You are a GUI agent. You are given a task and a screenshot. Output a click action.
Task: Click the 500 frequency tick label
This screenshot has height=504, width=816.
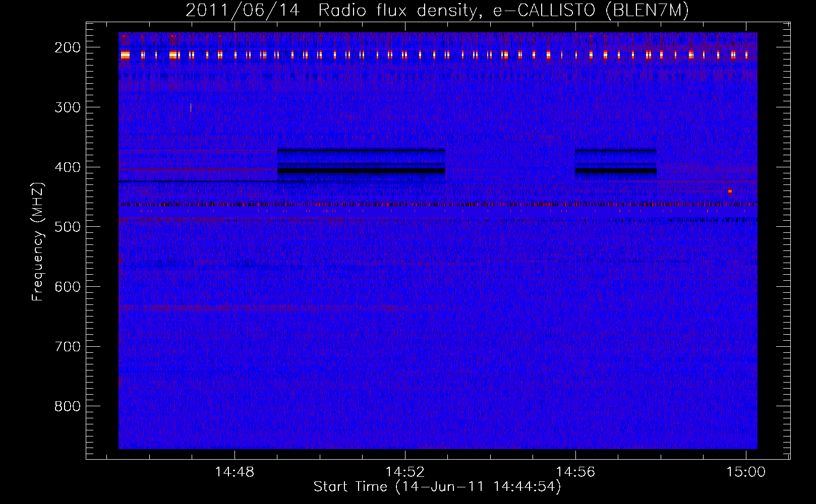click(67, 227)
